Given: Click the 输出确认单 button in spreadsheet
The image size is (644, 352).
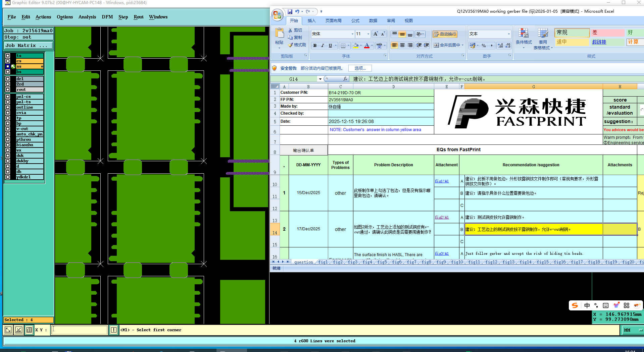Looking at the screenshot, I should pyautogui.click(x=303, y=151).
